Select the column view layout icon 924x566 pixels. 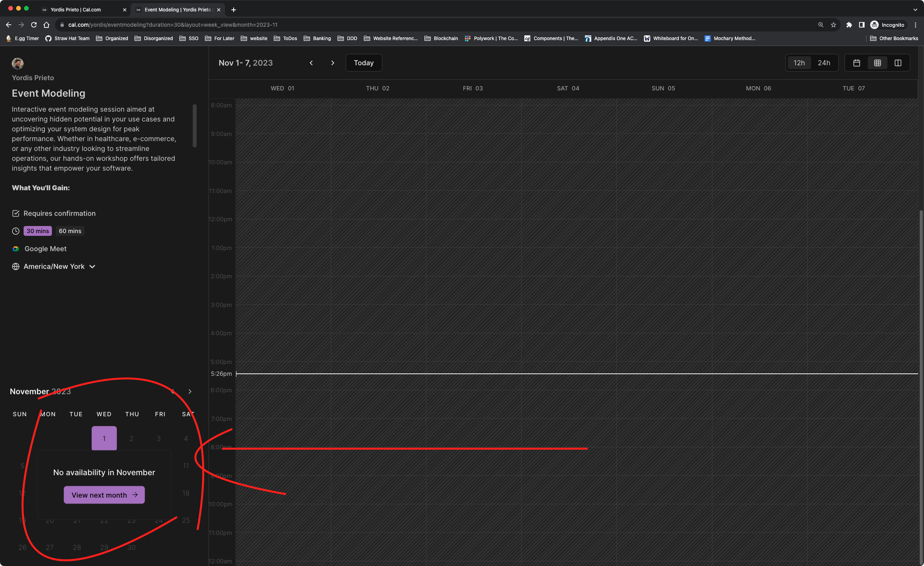click(x=898, y=63)
